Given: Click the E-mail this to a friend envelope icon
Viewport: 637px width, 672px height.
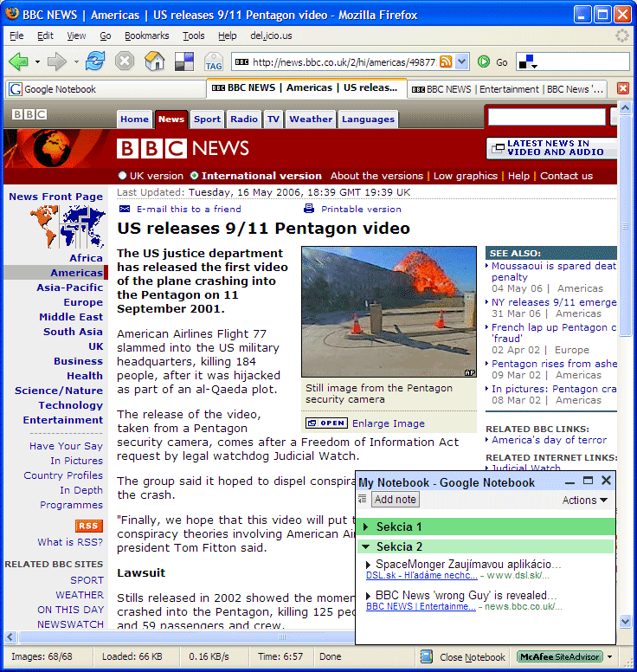Looking at the screenshot, I should [125, 209].
